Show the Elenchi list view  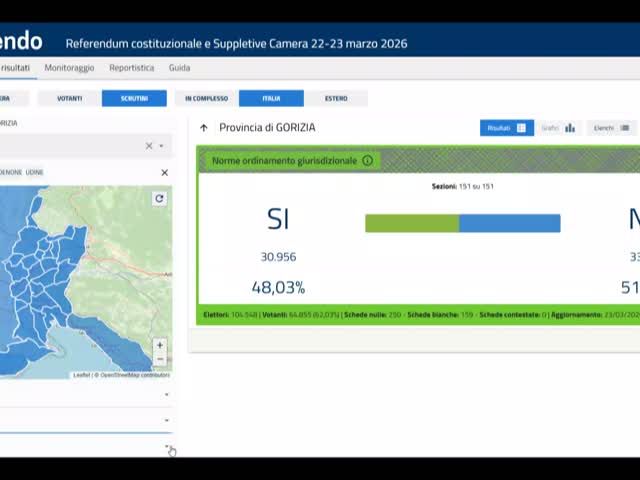pos(611,128)
